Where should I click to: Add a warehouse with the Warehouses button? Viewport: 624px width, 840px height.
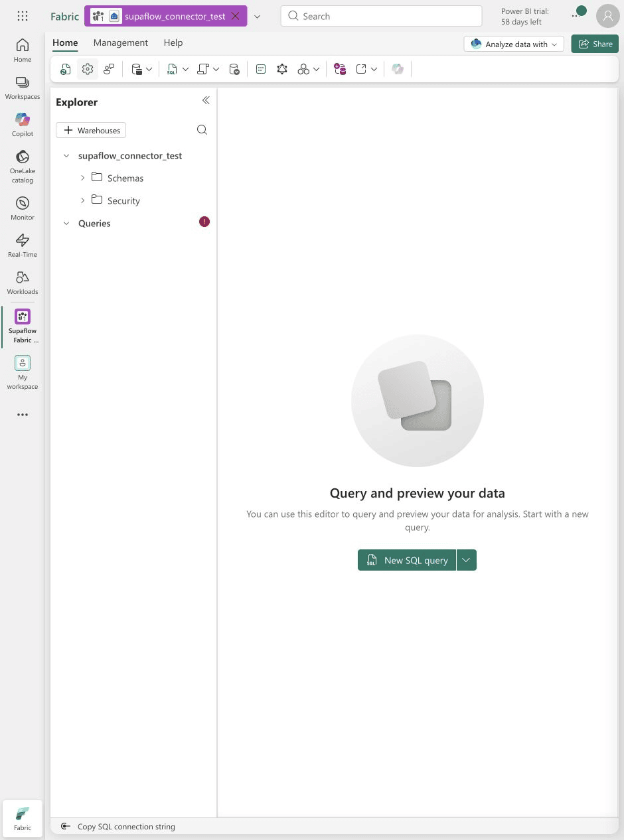[91, 130]
